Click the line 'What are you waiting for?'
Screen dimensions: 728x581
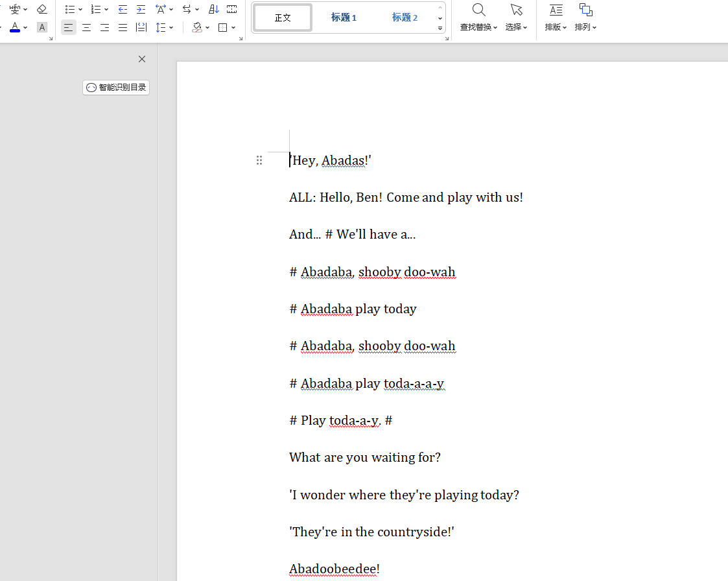coord(365,458)
